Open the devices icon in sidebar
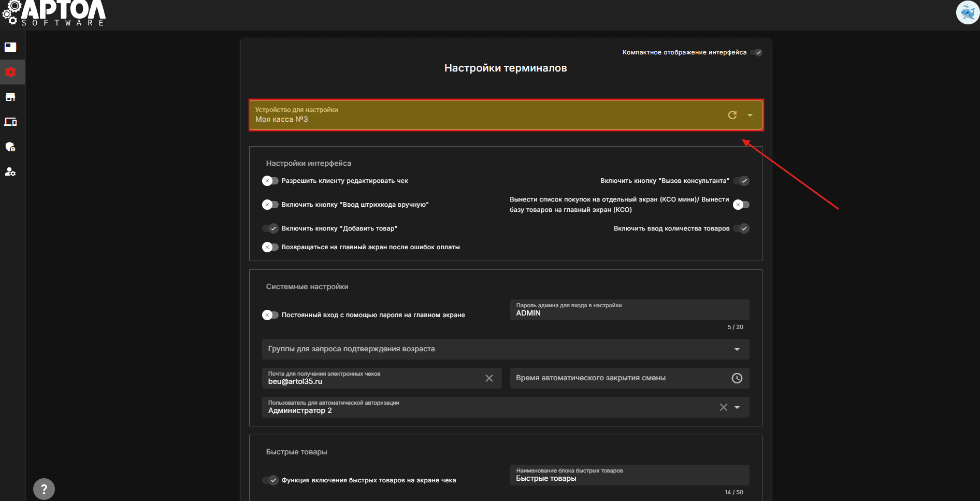This screenshot has height=501, width=980. tap(10, 122)
